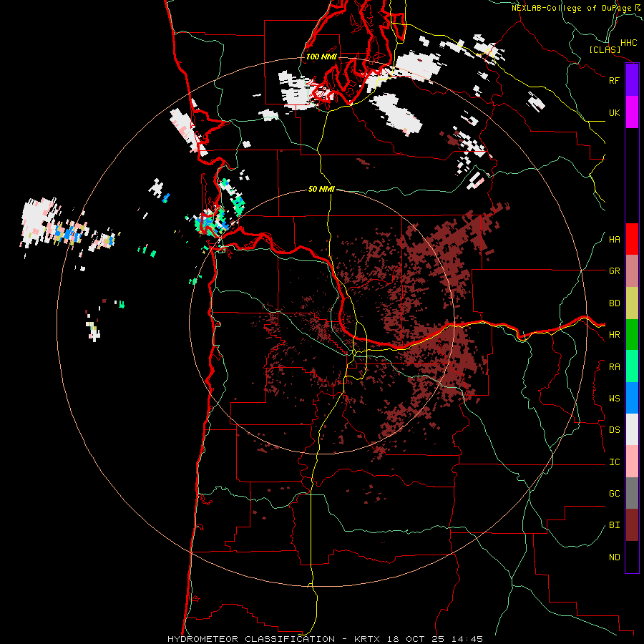Click the HYDROMETEOR CLASSIFICATION title text
644x644 pixels.
coord(251,639)
